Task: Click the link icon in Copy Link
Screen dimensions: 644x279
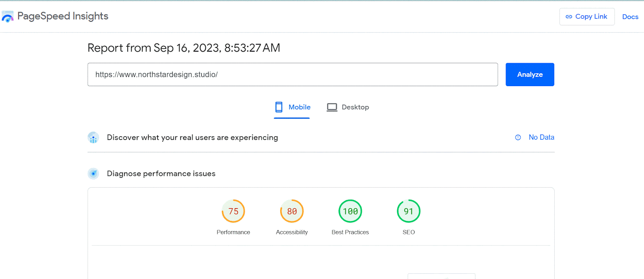Action: (x=569, y=17)
